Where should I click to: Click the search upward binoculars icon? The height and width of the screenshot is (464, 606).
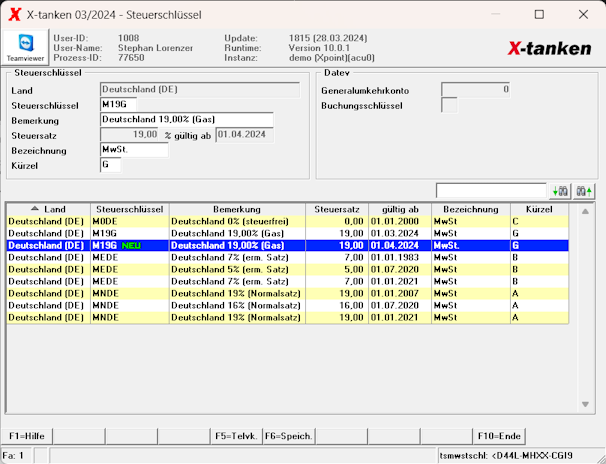pyautogui.click(x=584, y=191)
